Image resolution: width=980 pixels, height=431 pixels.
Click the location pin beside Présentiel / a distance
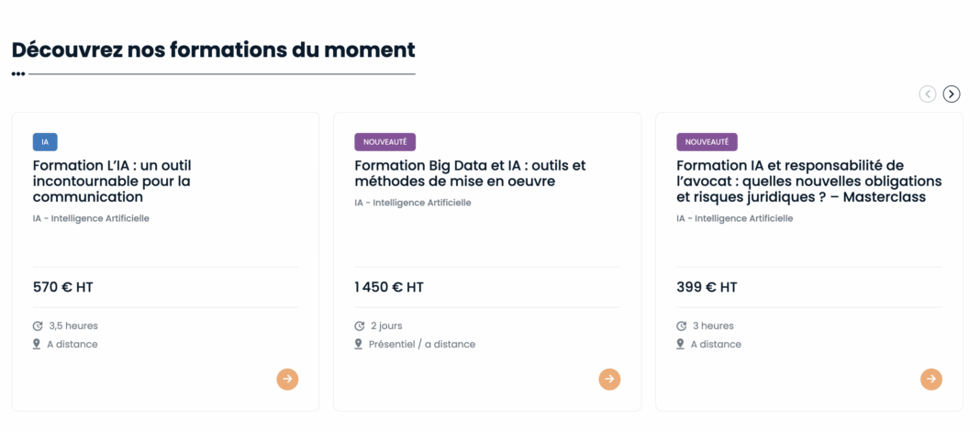click(359, 344)
